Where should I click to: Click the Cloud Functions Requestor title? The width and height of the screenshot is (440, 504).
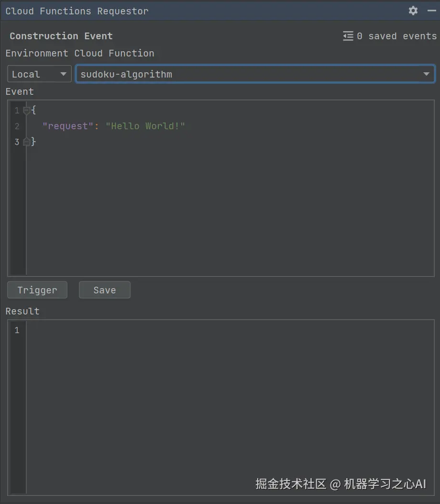point(77,11)
